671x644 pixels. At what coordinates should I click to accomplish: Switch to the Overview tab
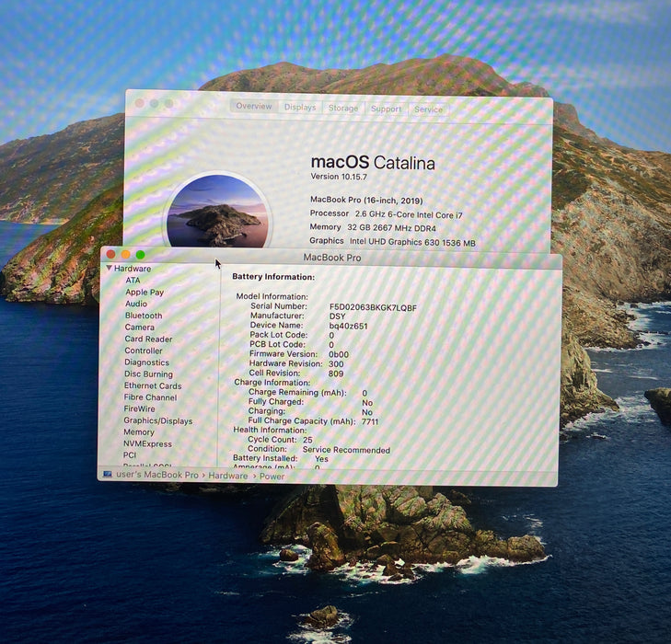point(254,106)
